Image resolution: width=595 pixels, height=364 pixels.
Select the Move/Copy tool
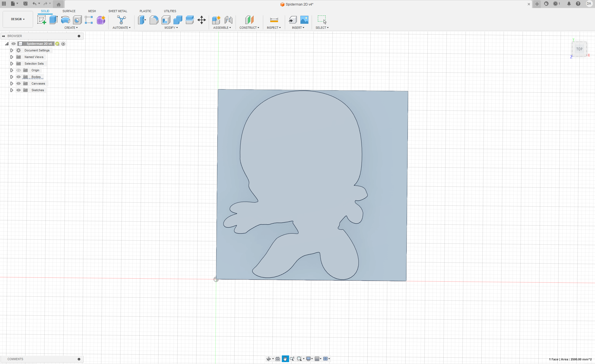point(202,20)
